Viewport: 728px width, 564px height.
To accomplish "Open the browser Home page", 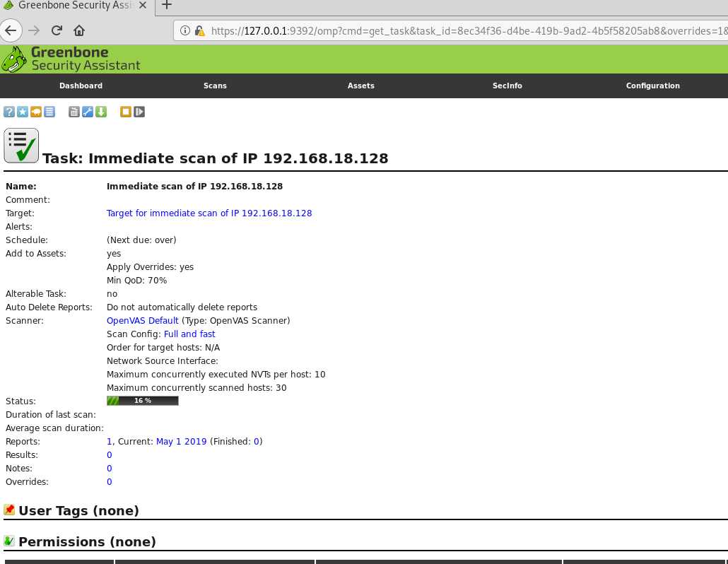I will (79, 30).
